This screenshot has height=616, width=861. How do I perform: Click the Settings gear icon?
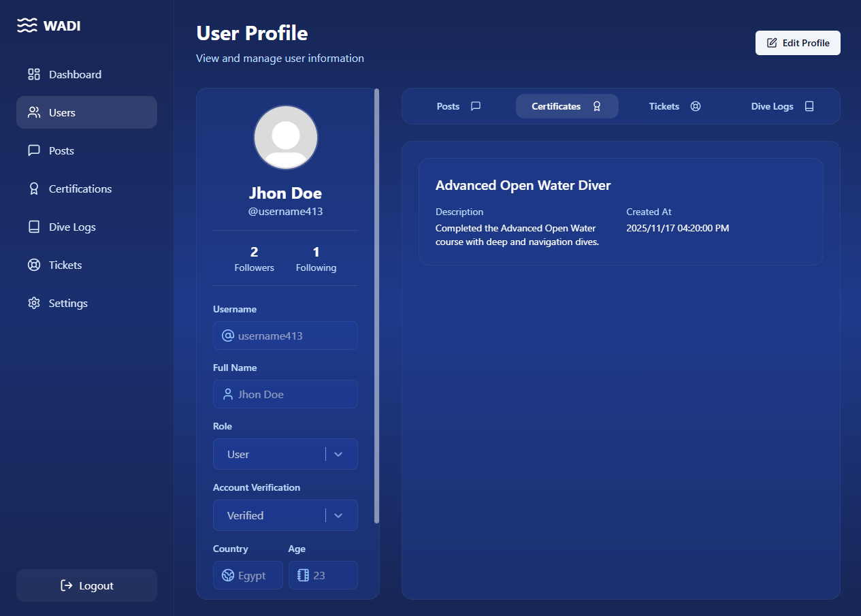[x=34, y=304]
